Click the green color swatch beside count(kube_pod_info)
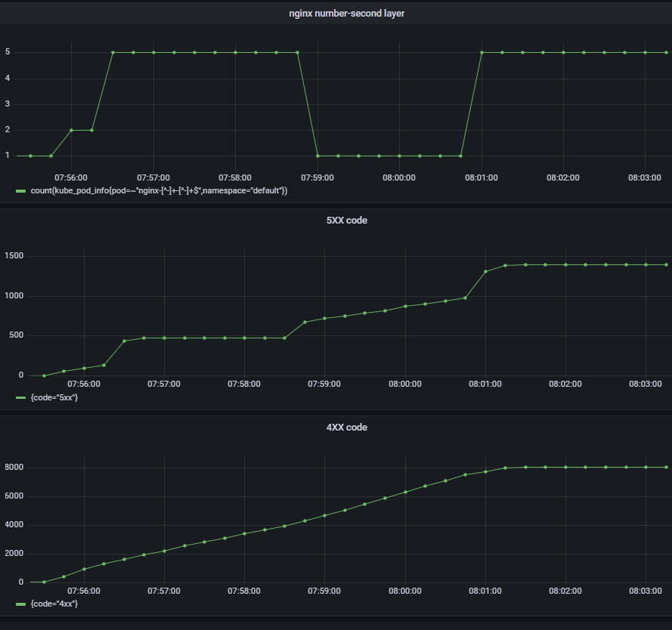The width and height of the screenshot is (672, 630). pos(21,191)
